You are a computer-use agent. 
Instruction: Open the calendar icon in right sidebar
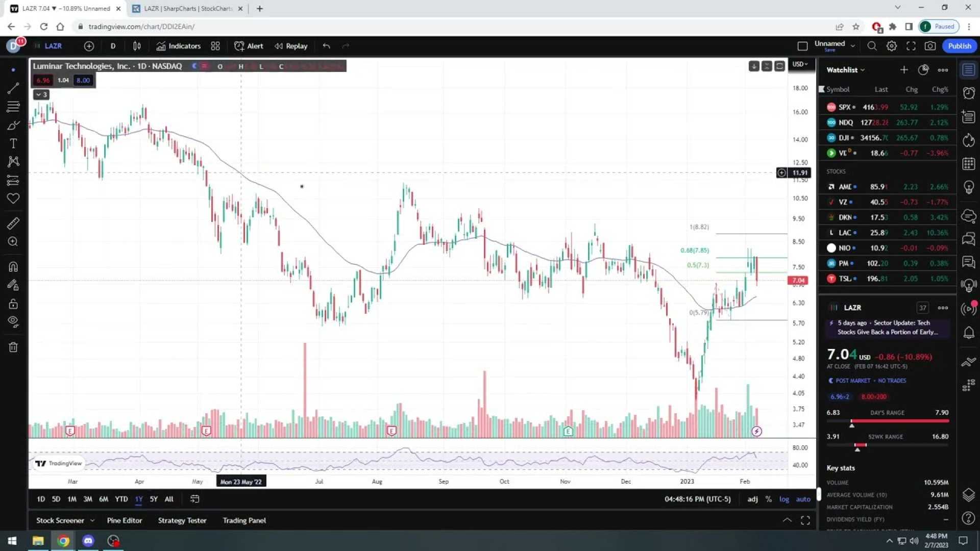[x=968, y=164]
